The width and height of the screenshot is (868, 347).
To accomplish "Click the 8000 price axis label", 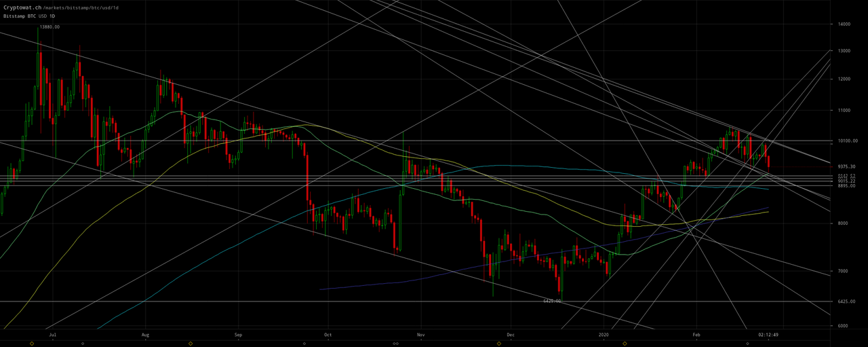I will coord(843,223).
